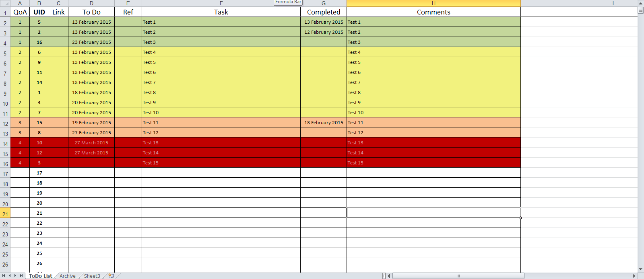
Task: Select Task cell 'Test 7'
Action: pos(221,82)
